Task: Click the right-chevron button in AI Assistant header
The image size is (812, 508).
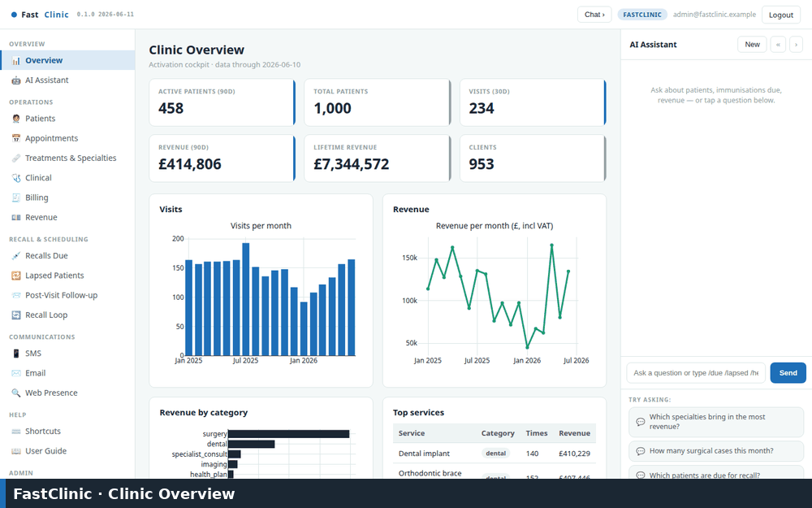Action: (x=796, y=45)
